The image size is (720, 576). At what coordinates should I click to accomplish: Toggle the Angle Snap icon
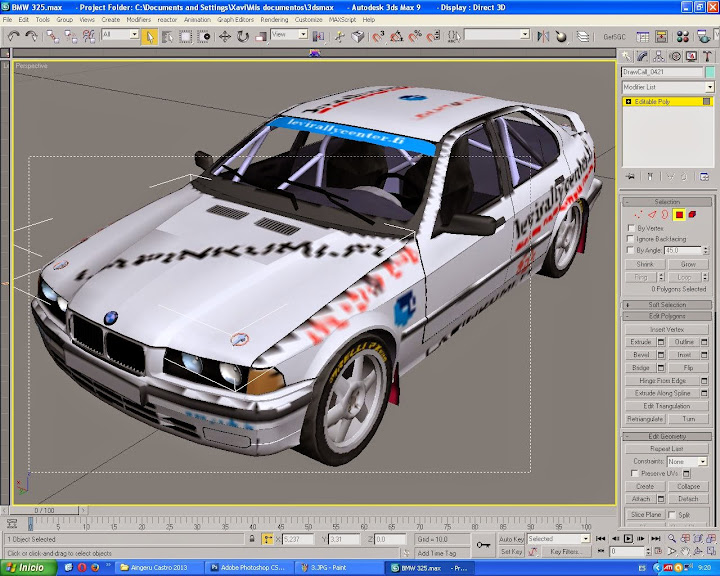point(396,36)
